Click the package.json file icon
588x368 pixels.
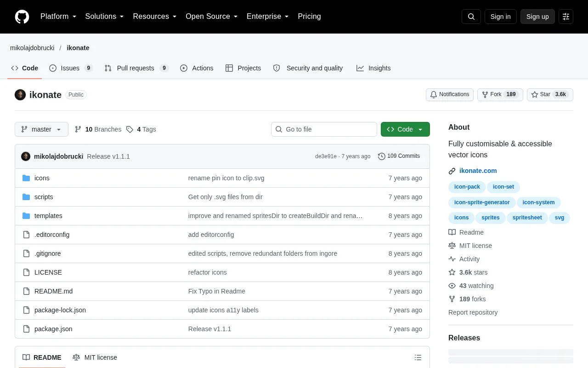point(26,329)
